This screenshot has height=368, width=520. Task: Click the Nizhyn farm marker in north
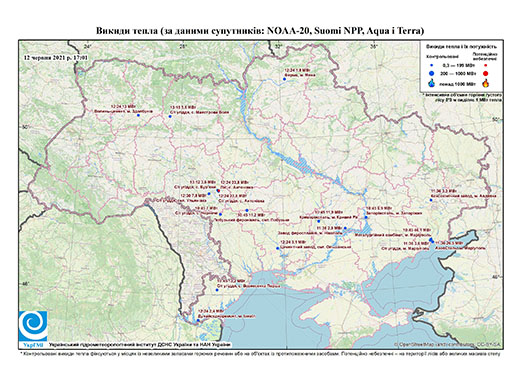(284, 79)
